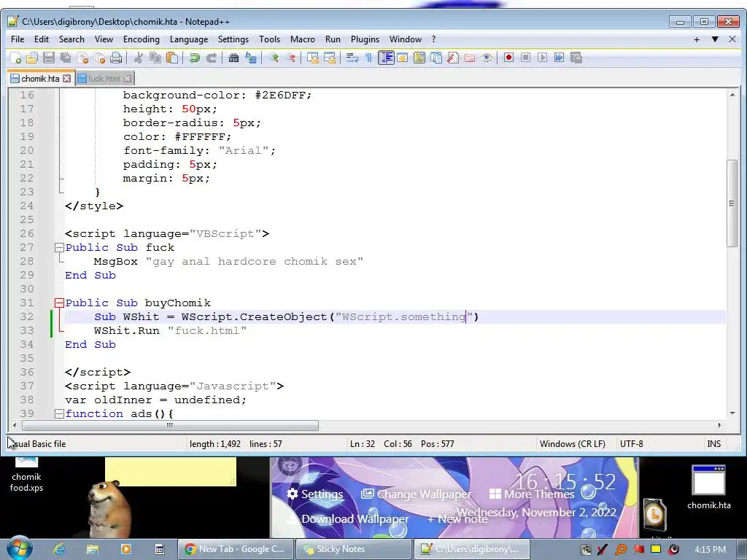Viewport: 747px width, 560px height.
Task: Switch to Sticky Notes in the taskbar
Action: 354,549
